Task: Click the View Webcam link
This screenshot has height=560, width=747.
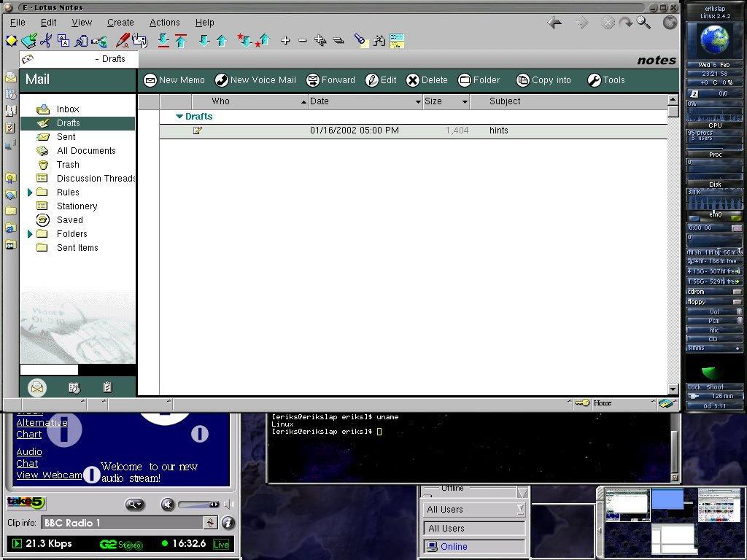Action: (x=49, y=475)
